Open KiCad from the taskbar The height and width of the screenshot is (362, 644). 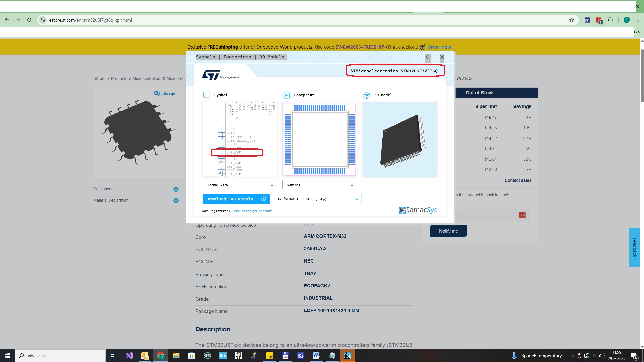(300, 355)
